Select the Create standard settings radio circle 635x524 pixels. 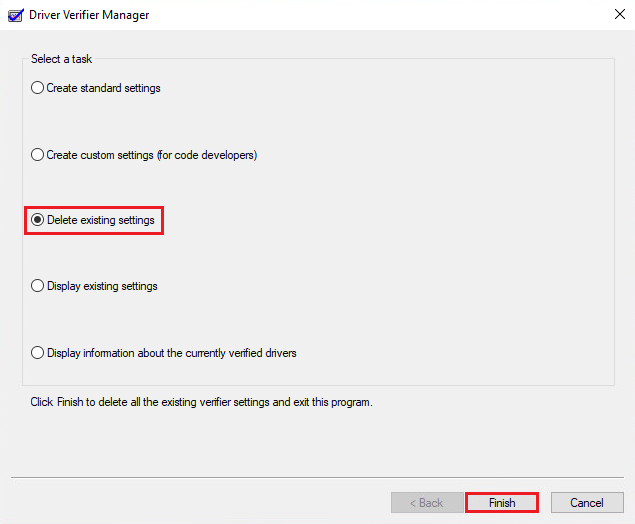[x=37, y=88]
